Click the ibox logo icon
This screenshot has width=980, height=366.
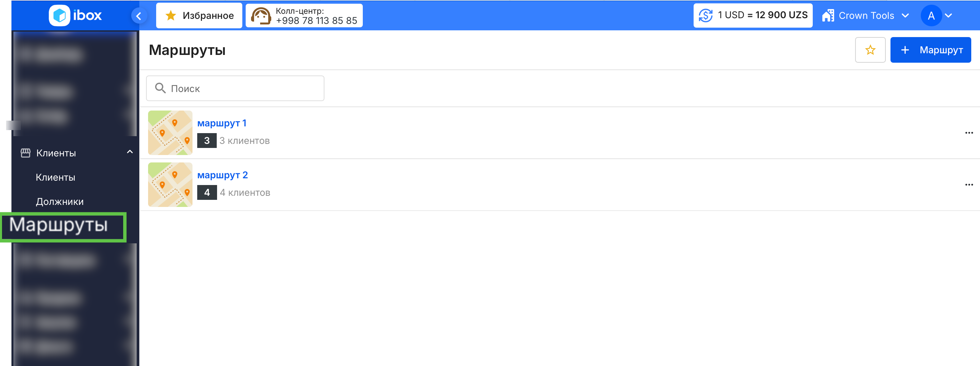[59, 16]
